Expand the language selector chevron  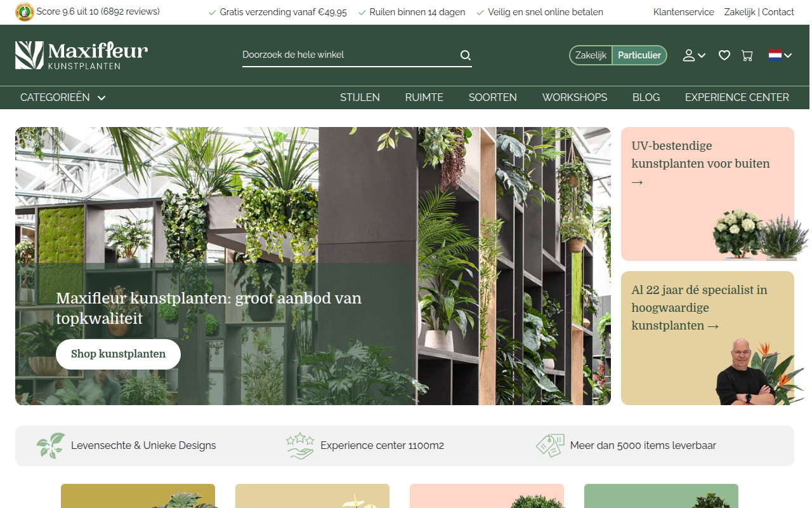click(788, 56)
